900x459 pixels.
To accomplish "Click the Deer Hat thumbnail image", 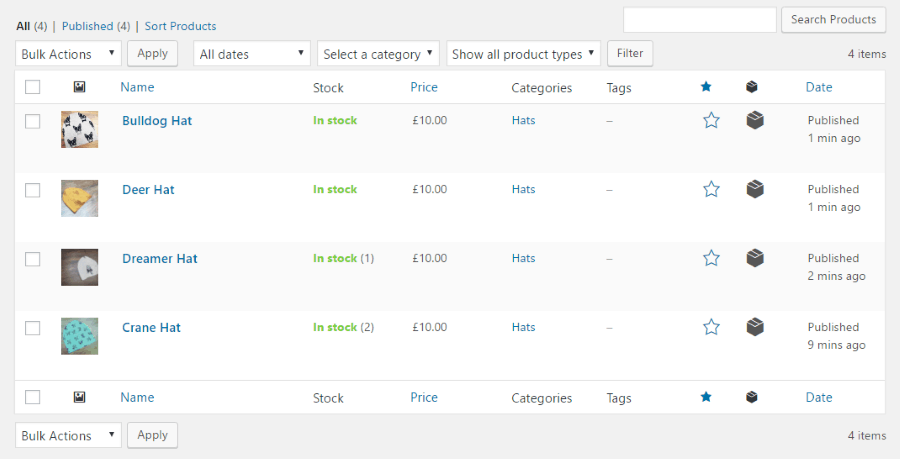I will [x=80, y=199].
